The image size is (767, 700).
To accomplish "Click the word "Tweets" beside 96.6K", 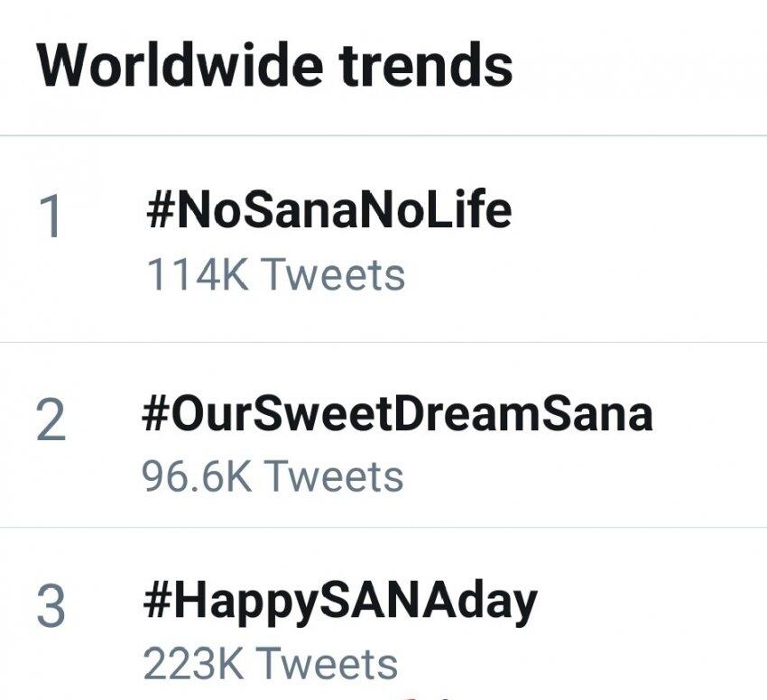I will pos(333,475).
